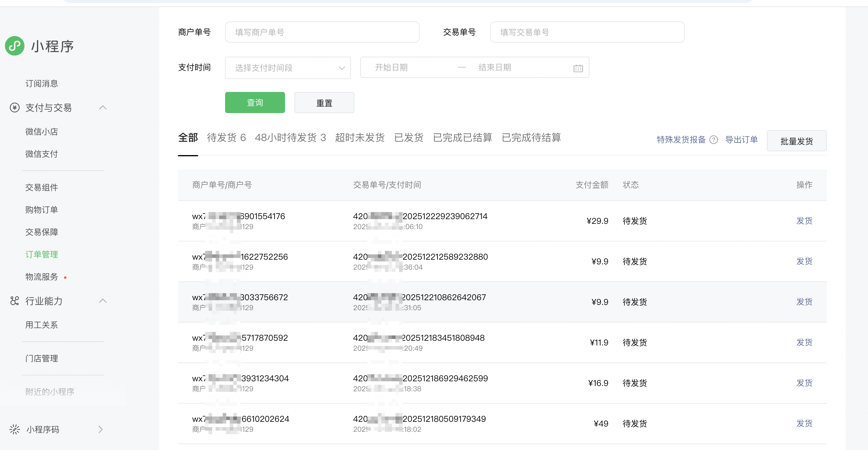This screenshot has height=450, width=868.
Task: Select 已完成已结算 tab
Action: (462, 138)
